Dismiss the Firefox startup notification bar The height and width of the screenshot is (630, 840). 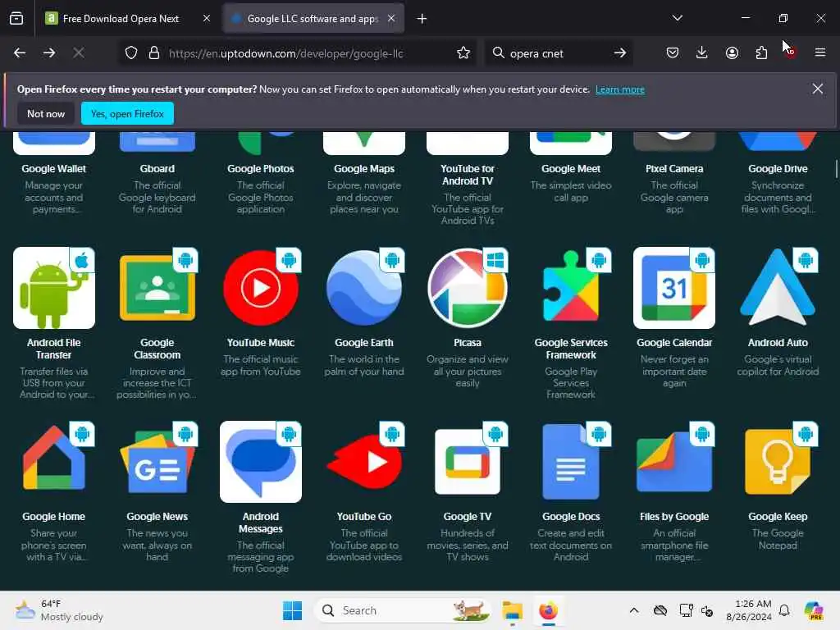(818, 89)
